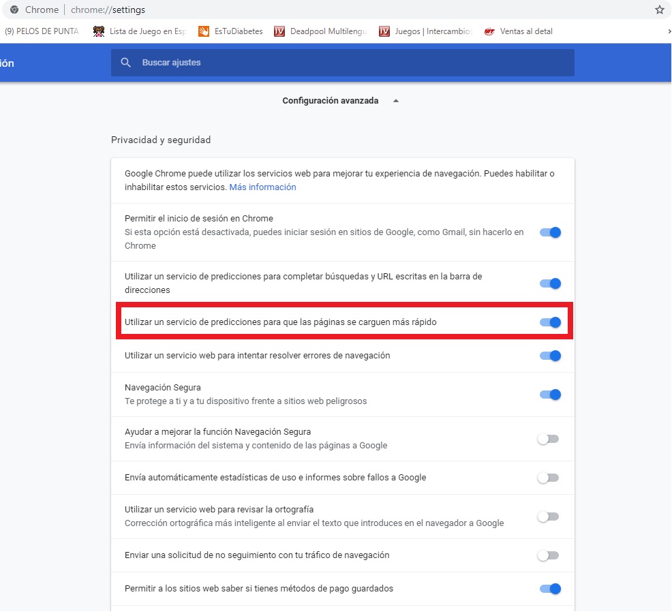This screenshot has height=616, width=672.
Task: Click the Configuración avanzada heading
Action: (x=330, y=101)
